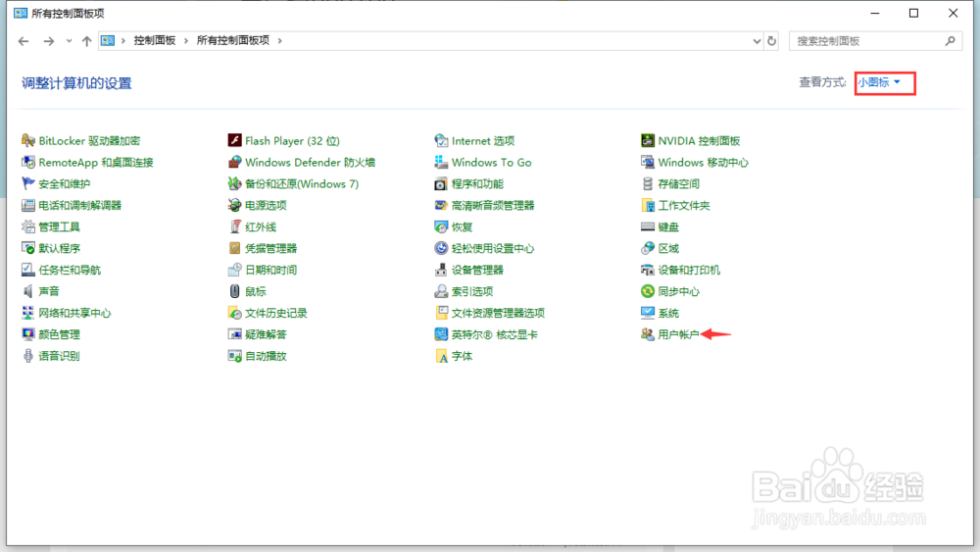This screenshot has height=552, width=980.
Task: Open the 程序和功能 link
Action: coord(477,183)
